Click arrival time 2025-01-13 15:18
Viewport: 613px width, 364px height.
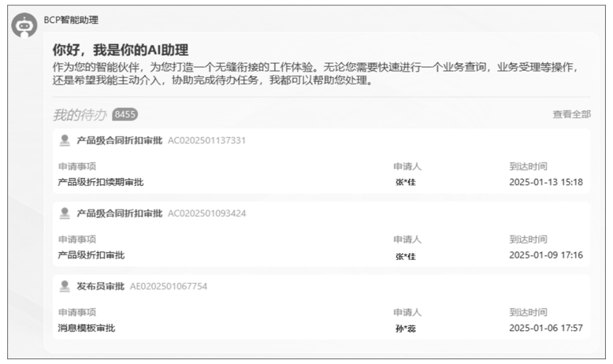point(546,182)
